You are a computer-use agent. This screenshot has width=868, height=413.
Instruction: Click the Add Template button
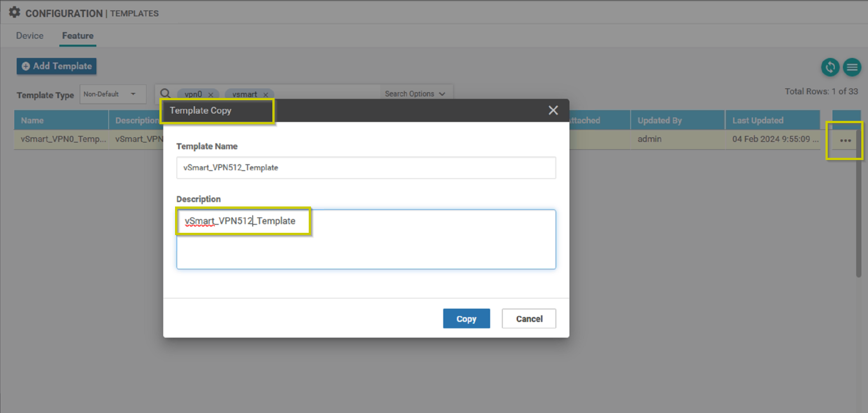click(56, 66)
